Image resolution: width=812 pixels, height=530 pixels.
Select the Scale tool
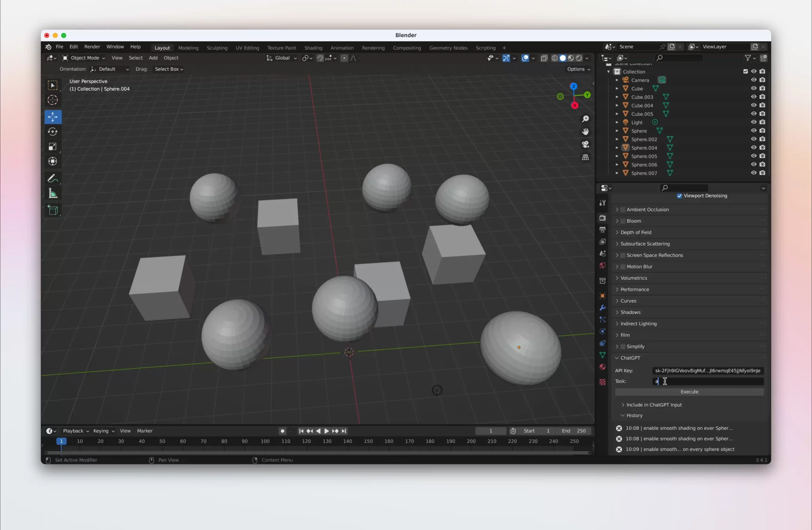pyautogui.click(x=53, y=147)
